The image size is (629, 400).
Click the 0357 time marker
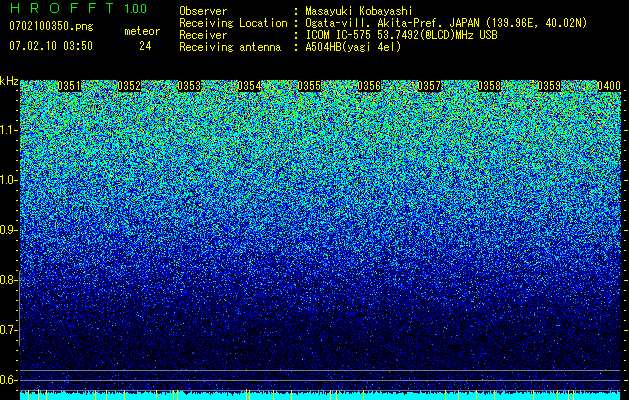click(x=429, y=86)
